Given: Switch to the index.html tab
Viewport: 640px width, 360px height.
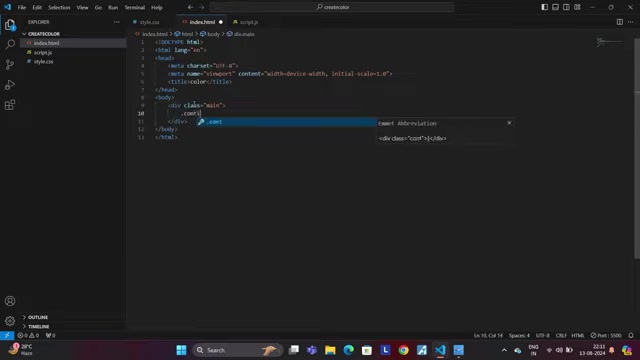Looking at the screenshot, I should (x=202, y=22).
